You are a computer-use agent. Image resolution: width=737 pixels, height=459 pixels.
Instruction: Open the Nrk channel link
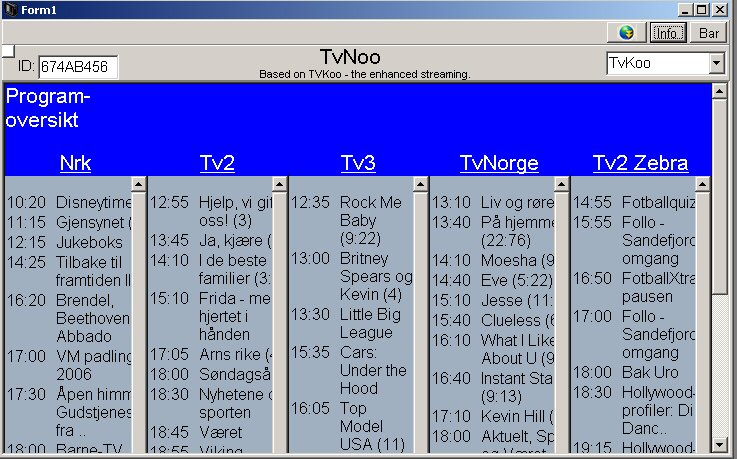pos(75,163)
